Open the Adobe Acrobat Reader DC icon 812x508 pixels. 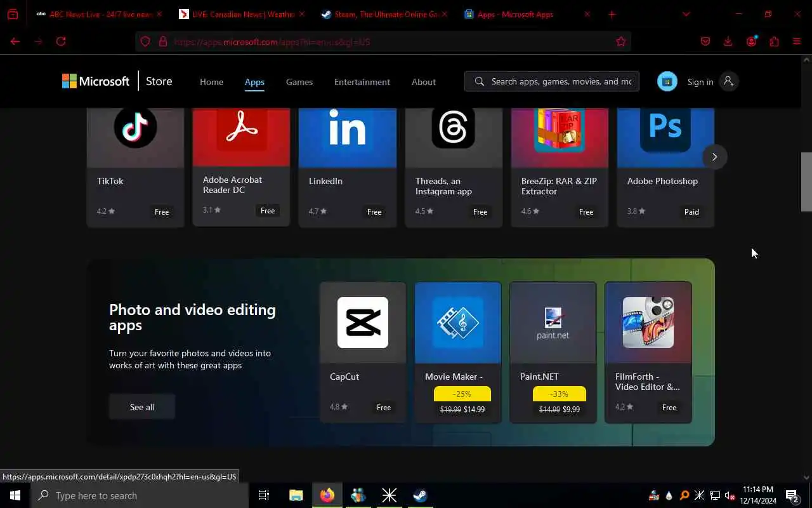(241, 128)
